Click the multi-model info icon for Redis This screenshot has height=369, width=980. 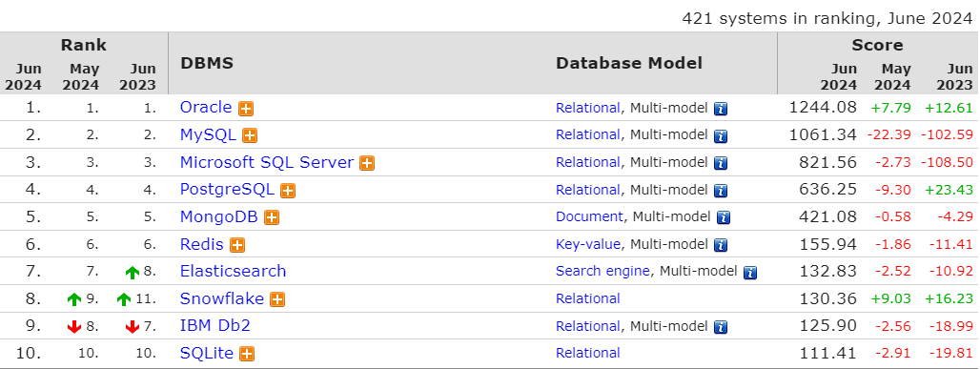click(721, 245)
